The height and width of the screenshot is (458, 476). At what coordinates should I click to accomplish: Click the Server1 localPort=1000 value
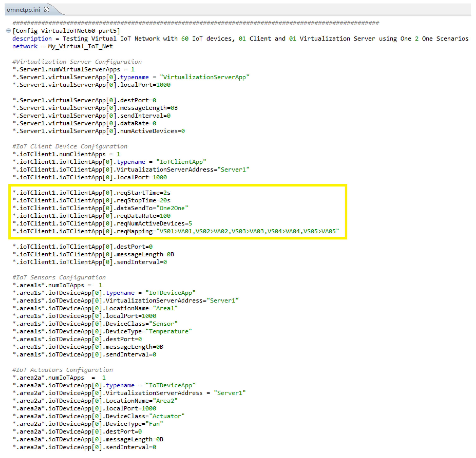pyautogui.click(x=163, y=85)
